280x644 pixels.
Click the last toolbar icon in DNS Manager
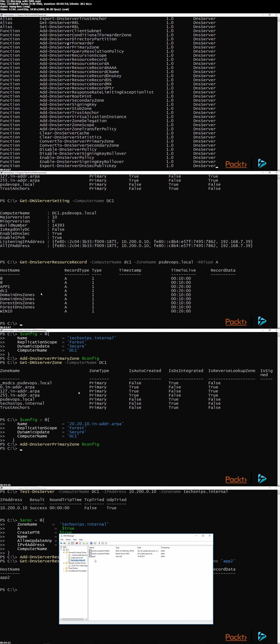[106, 543]
